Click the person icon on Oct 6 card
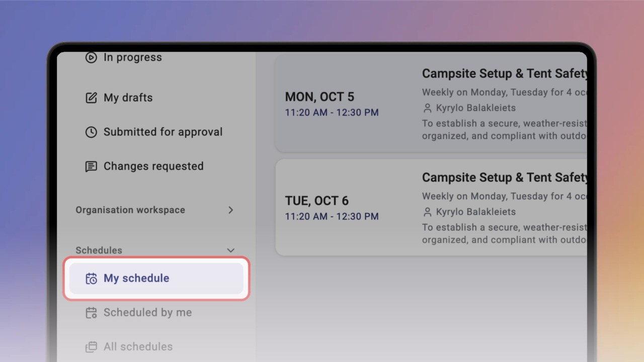The image size is (644, 362). coord(428,212)
